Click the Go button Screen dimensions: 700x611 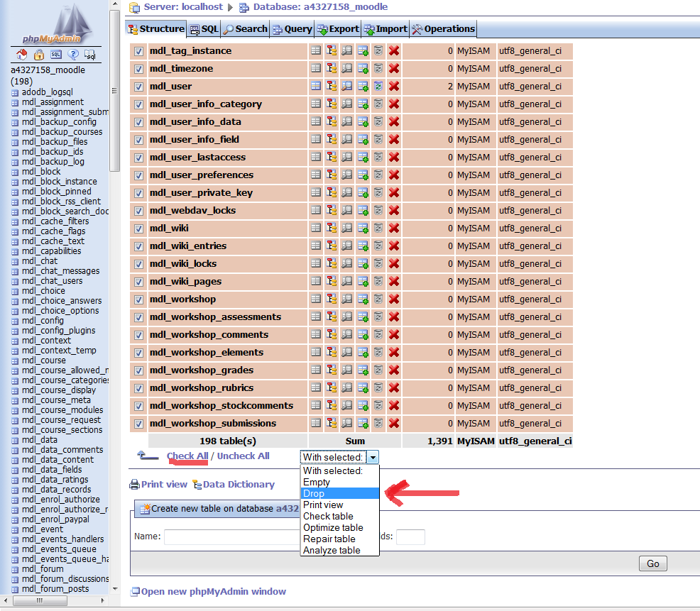point(652,563)
